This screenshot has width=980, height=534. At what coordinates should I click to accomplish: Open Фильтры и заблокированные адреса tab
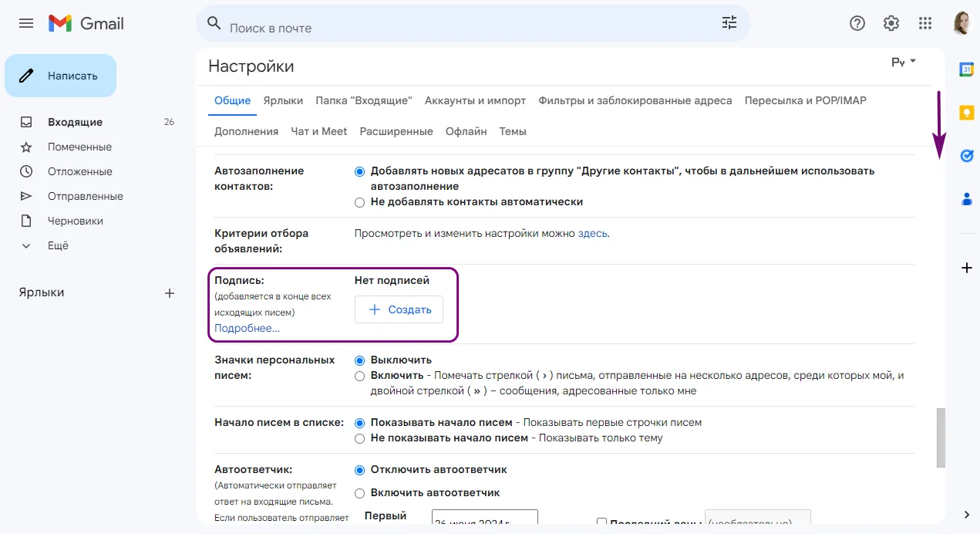click(x=635, y=100)
